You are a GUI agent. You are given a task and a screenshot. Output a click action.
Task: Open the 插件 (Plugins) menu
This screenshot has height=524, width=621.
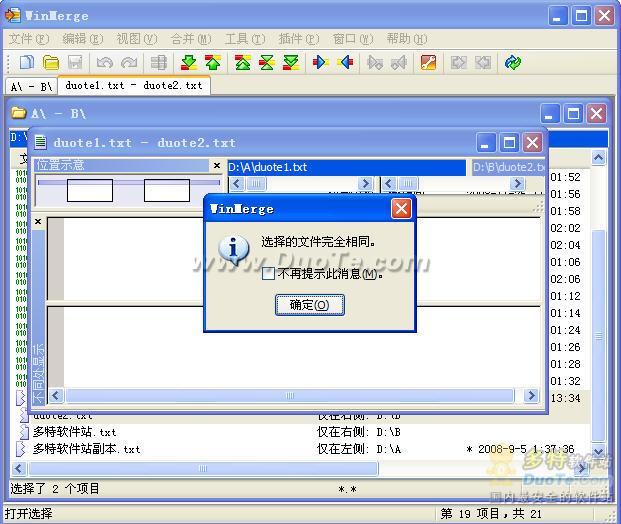pyautogui.click(x=299, y=39)
